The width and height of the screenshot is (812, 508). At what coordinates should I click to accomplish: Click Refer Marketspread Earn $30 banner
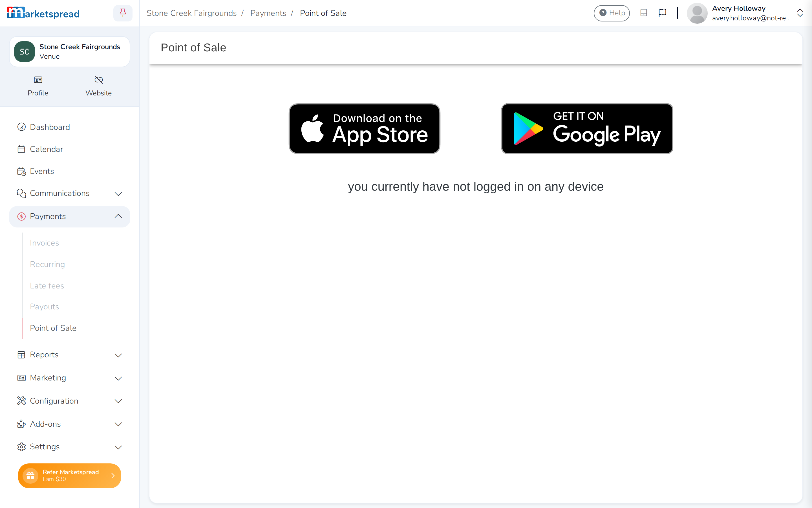pos(69,476)
